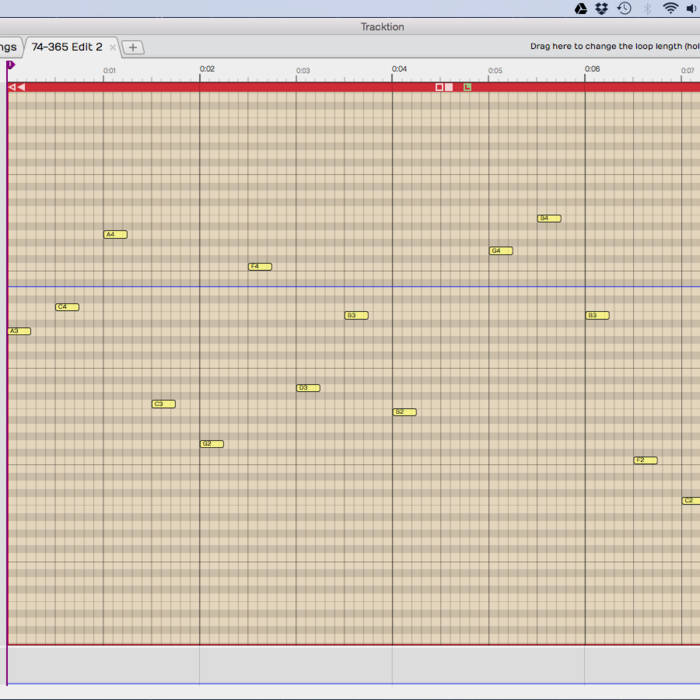
Task: Switch to the 74-365 Edit 2 tab
Action: coord(66,47)
